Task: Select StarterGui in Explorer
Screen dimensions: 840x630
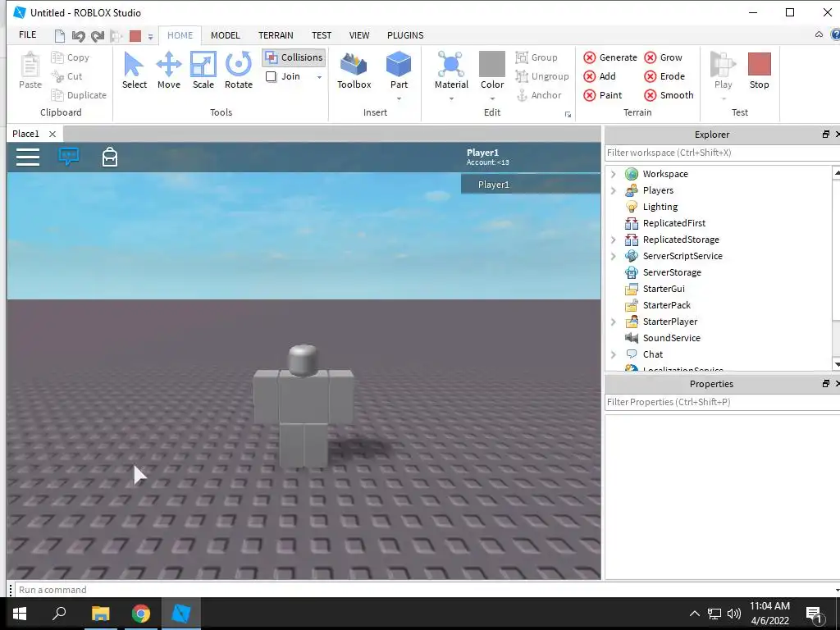Action: 664,289
